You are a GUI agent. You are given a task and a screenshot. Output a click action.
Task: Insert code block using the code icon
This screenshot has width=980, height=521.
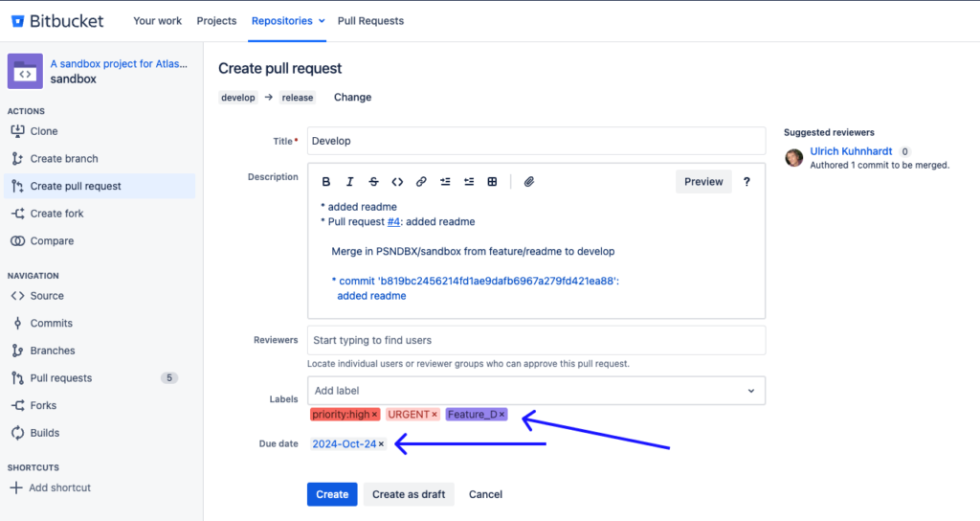[397, 182]
